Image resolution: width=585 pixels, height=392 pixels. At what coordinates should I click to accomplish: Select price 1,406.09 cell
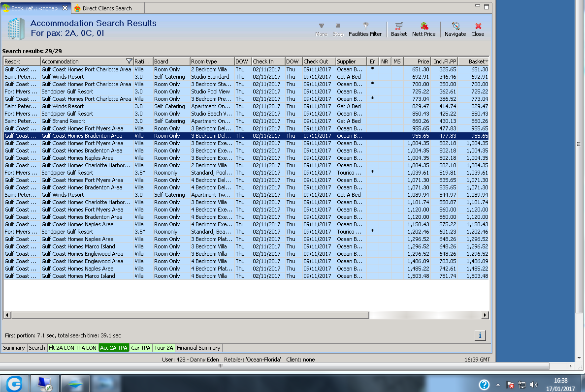click(418, 261)
